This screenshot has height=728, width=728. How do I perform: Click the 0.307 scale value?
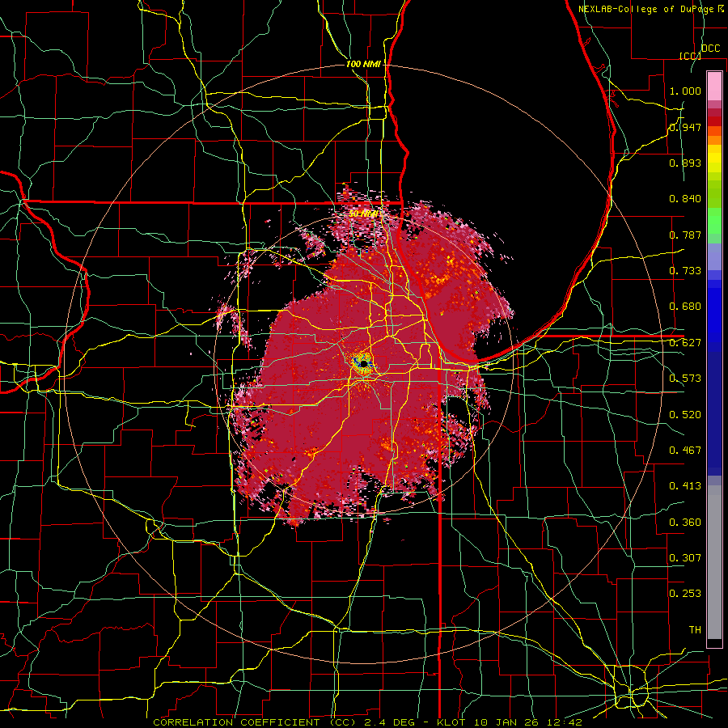685,557
